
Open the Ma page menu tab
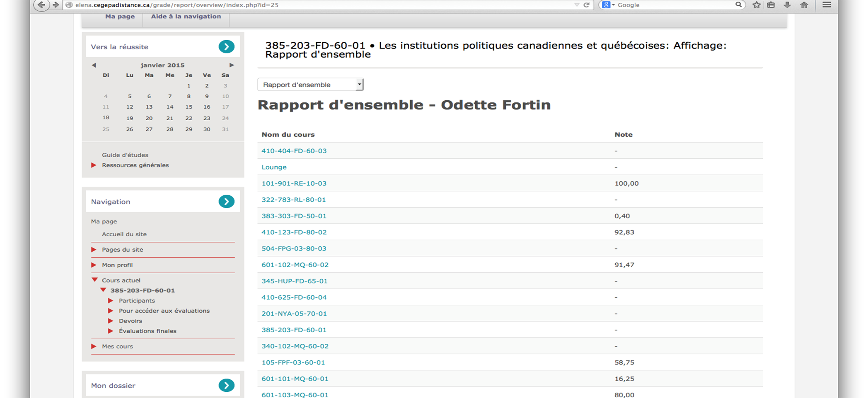click(120, 17)
